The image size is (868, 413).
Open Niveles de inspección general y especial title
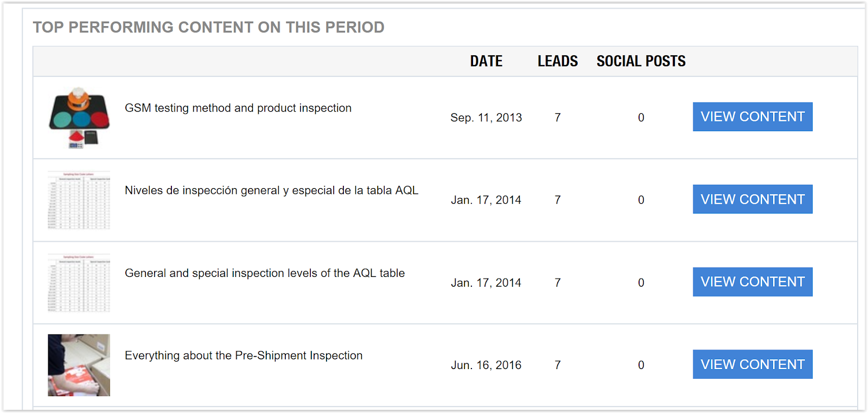271,190
